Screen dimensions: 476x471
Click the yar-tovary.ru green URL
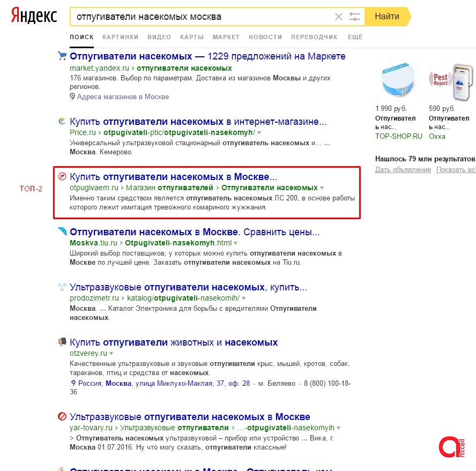91,428
